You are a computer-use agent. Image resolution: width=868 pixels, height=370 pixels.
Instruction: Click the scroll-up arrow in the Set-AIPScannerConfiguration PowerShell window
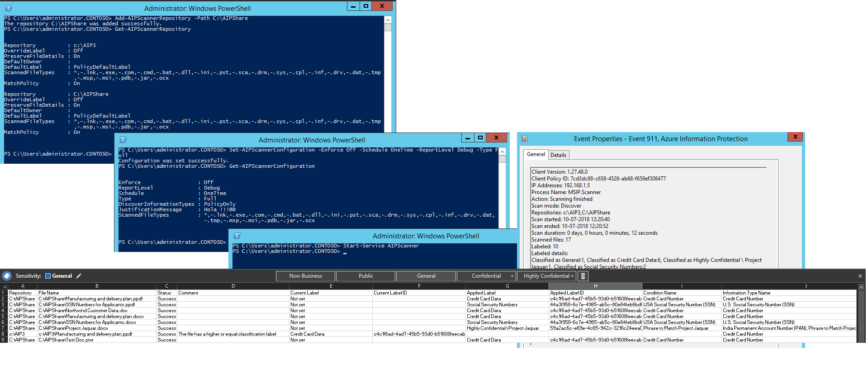coord(502,152)
